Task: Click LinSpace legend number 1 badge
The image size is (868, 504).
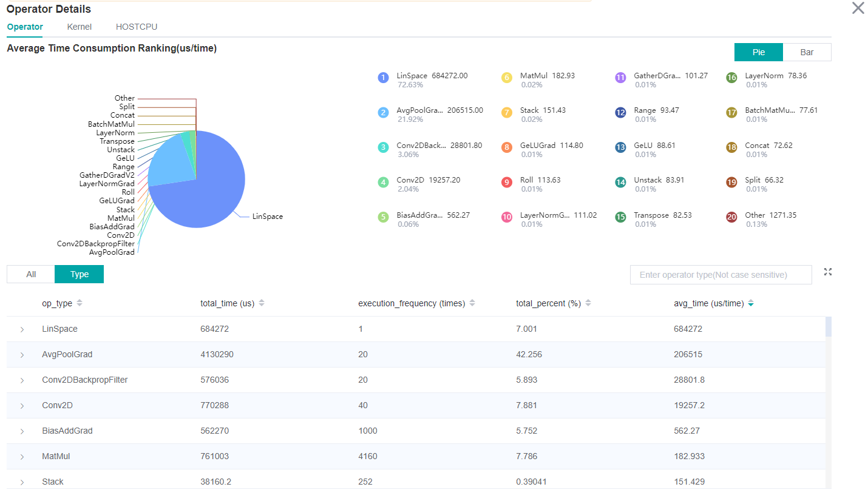Action: click(x=383, y=78)
